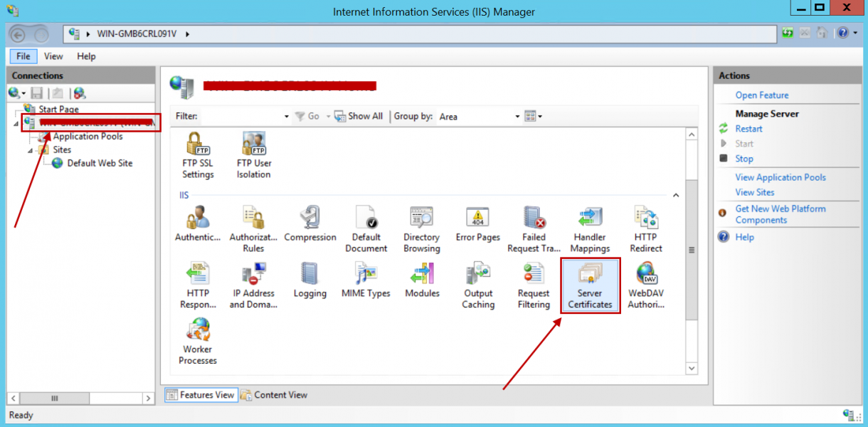
Task: Open the Error Pages feature
Action: click(x=478, y=224)
